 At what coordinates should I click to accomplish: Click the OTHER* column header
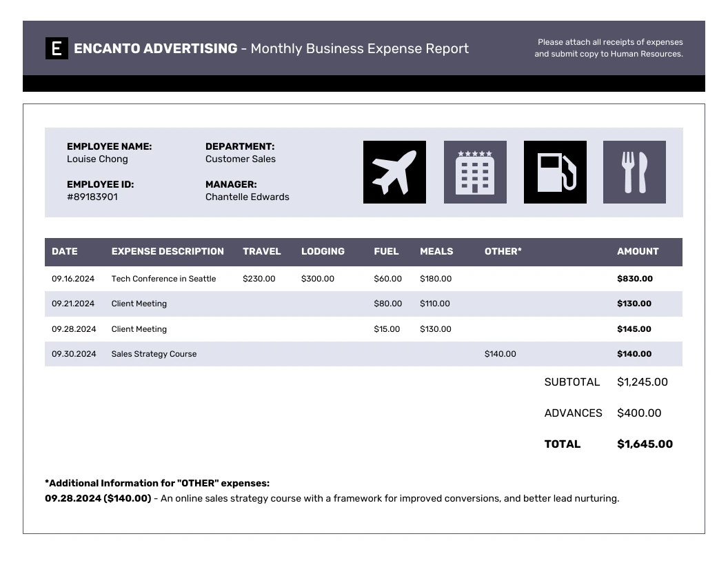tap(503, 251)
